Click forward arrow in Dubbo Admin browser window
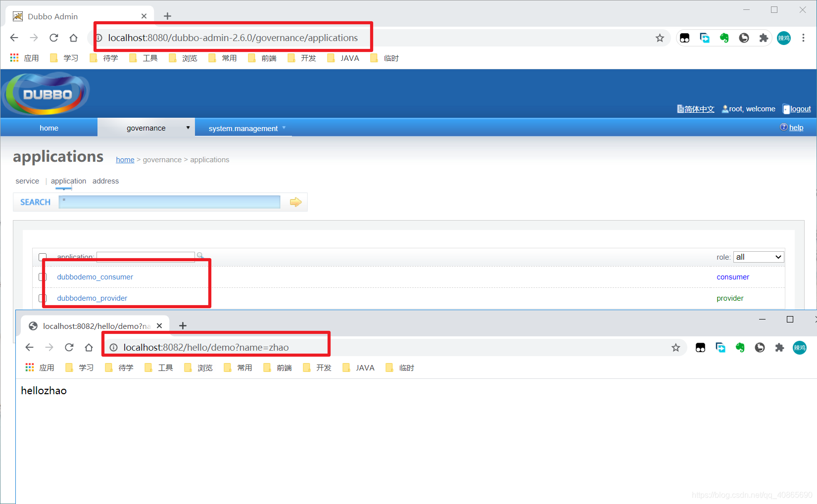The image size is (817, 504). coord(34,38)
